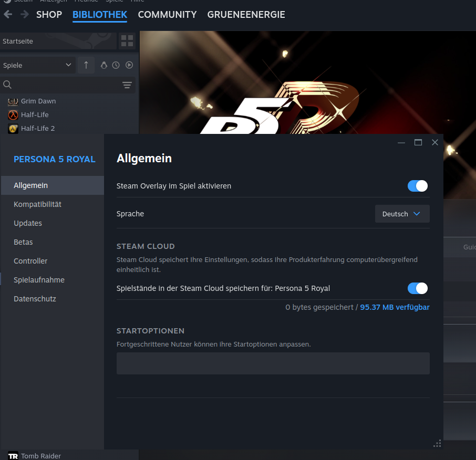Open advanced filter options icon
Viewport: 476px width, 460px height.
pyautogui.click(x=127, y=85)
